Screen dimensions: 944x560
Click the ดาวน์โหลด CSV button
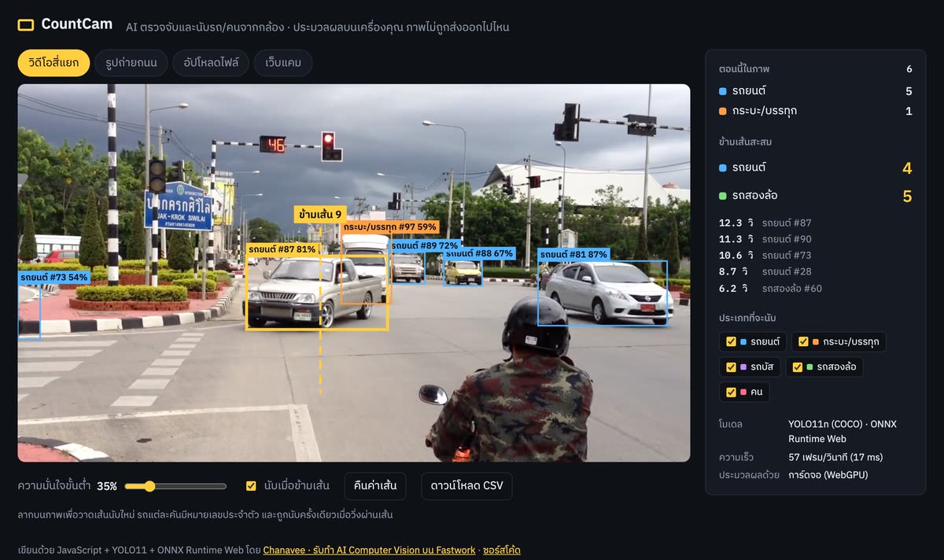pos(466,486)
